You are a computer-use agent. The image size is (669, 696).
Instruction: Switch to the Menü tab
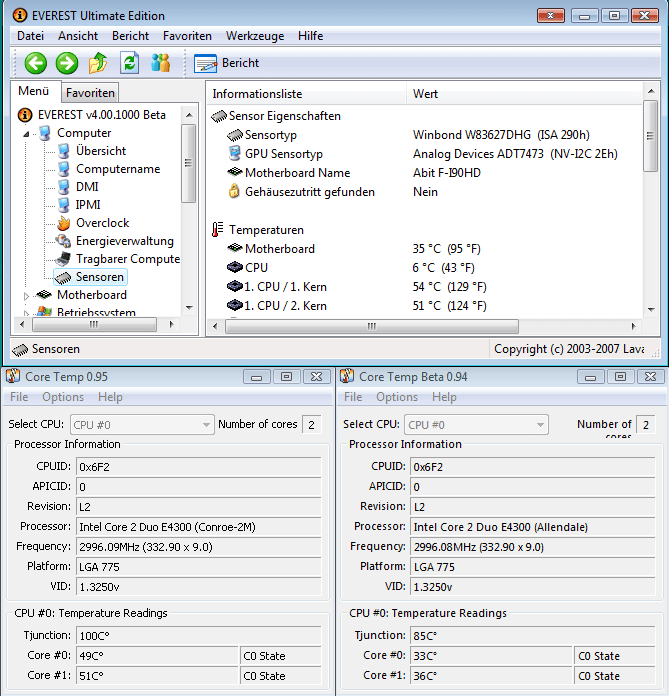pos(34,91)
